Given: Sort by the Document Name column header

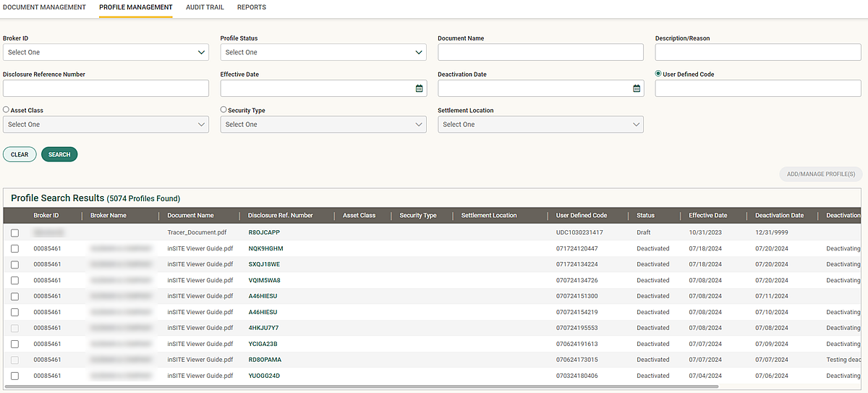Looking at the screenshot, I should [190, 216].
